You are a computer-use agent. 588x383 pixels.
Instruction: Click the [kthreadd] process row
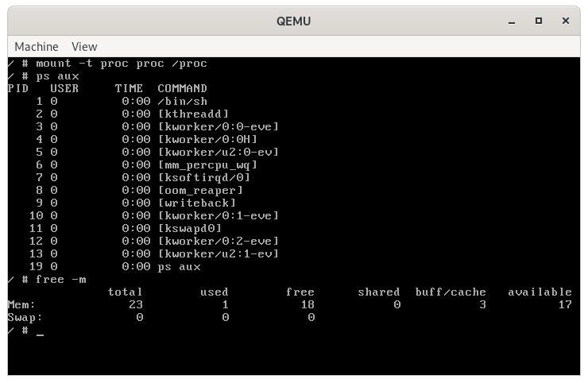[x=193, y=114]
